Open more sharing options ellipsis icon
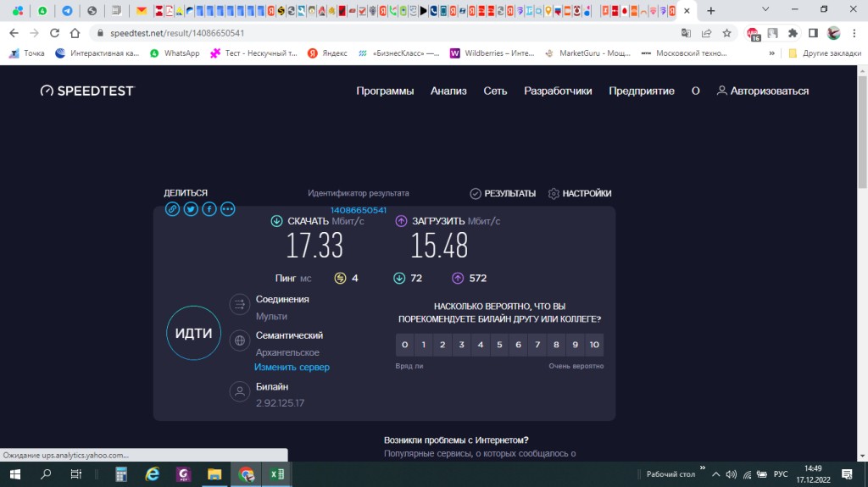The height and width of the screenshot is (487, 868). click(x=227, y=209)
